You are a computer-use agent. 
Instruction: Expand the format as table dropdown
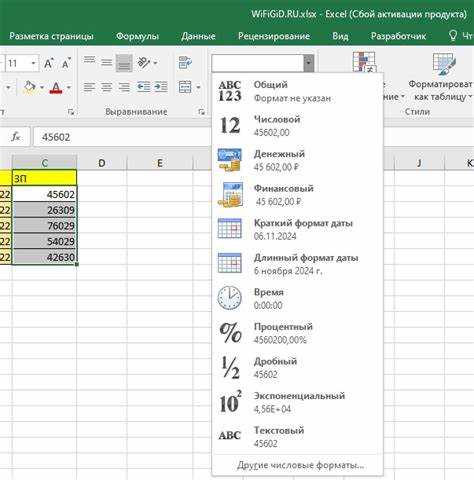pyautogui.click(x=470, y=96)
